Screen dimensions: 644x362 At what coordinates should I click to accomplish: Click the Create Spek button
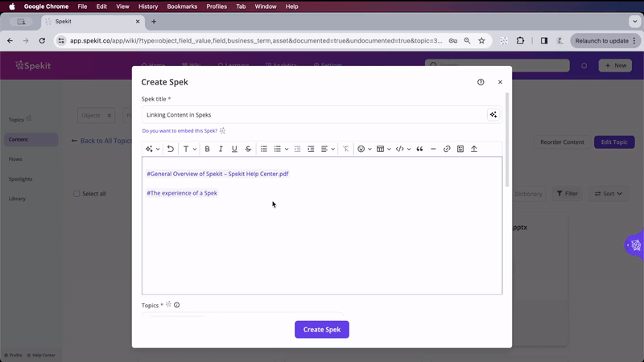click(x=321, y=329)
